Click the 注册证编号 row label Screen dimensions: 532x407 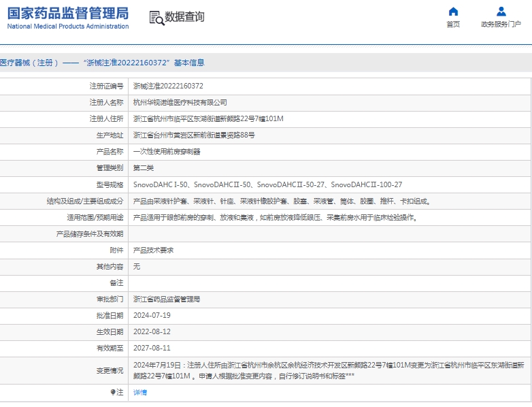107,86
